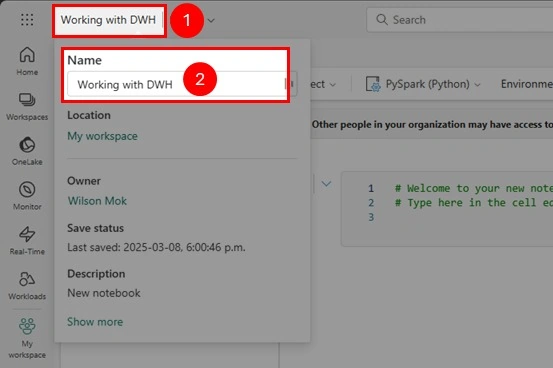
Task: Click code line 1 welcome comment
Action: point(474,188)
